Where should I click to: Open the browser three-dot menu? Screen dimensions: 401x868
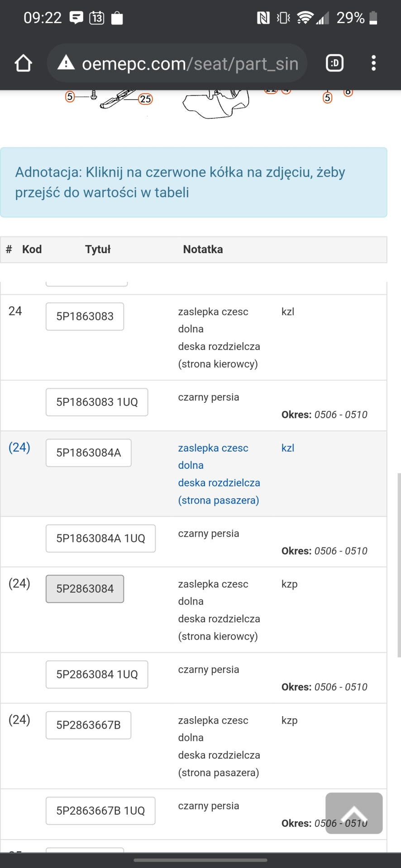coord(374,63)
